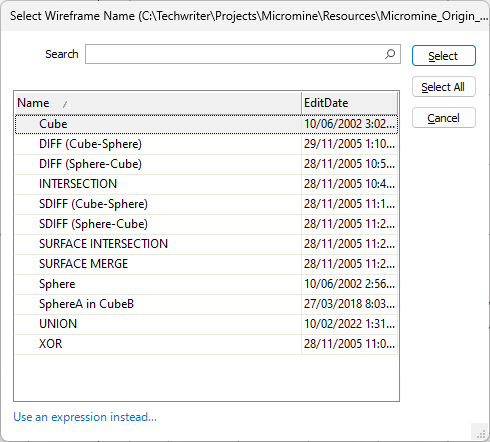Select the XOR wireframe entry
The image size is (490, 442).
[x=206, y=344]
